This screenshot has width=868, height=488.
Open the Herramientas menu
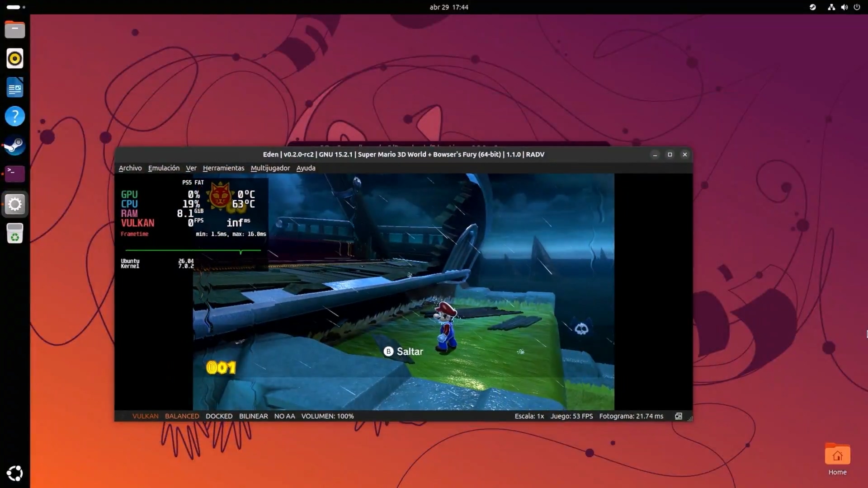(223, 168)
